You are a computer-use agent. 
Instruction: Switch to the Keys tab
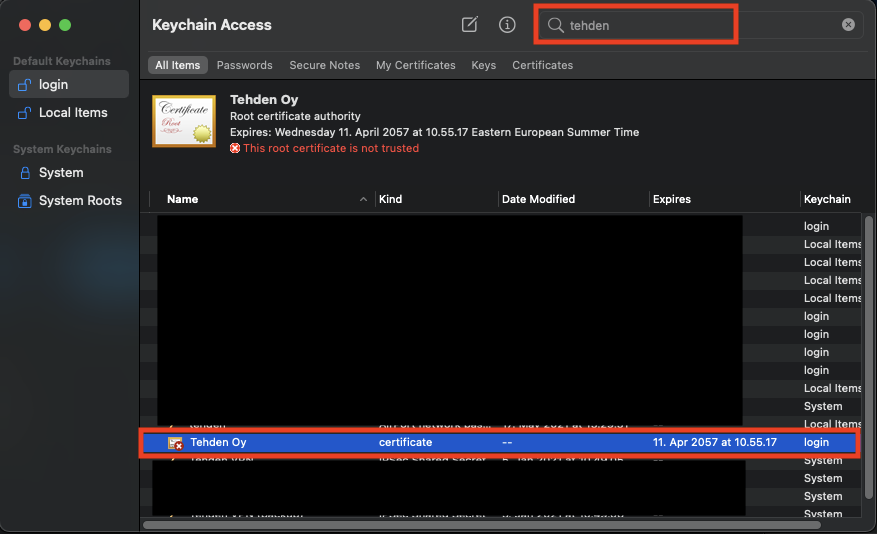[x=483, y=65]
